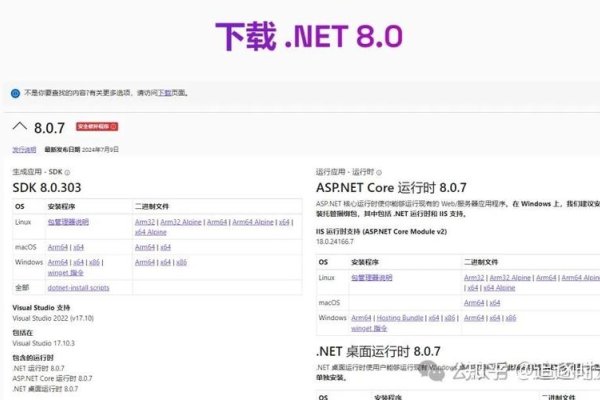Image resolution: width=600 pixels, height=400 pixels.
Task: Download ASP.NET Core Windows x86 binary
Action: 511,318
